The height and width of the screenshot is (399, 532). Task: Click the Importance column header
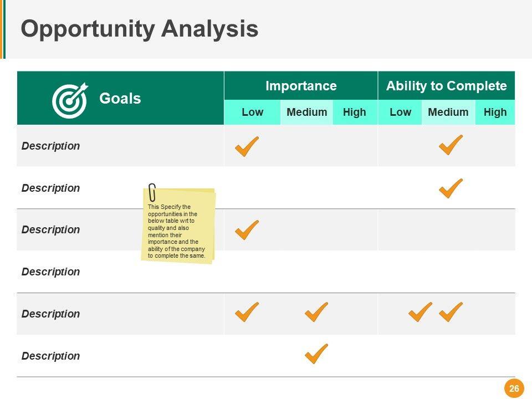(301, 86)
